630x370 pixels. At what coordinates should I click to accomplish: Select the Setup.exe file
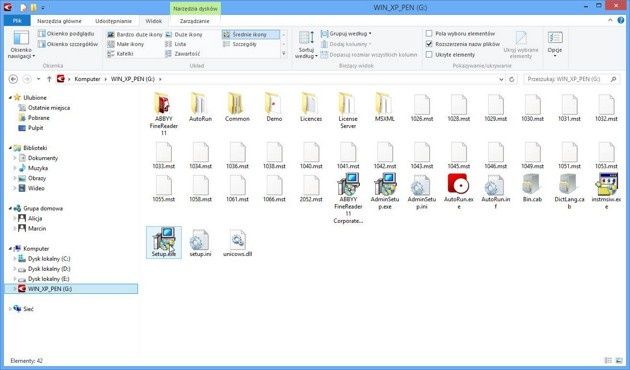pyautogui.click(x=164, y=242)
